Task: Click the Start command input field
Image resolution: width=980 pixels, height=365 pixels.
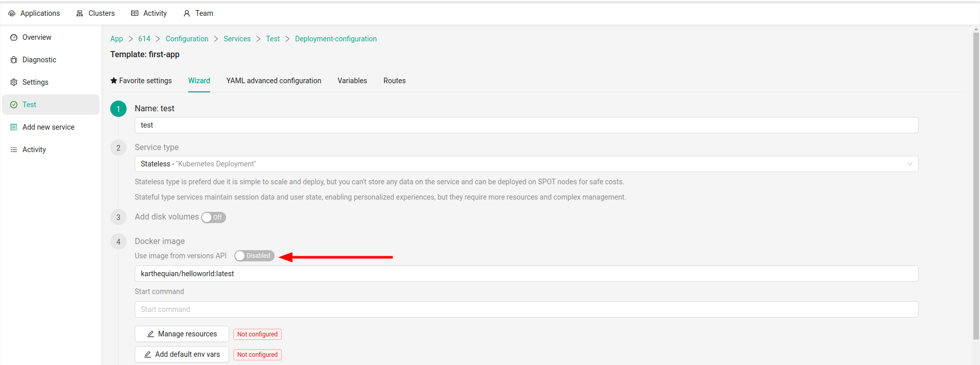Action: point(526,309)
